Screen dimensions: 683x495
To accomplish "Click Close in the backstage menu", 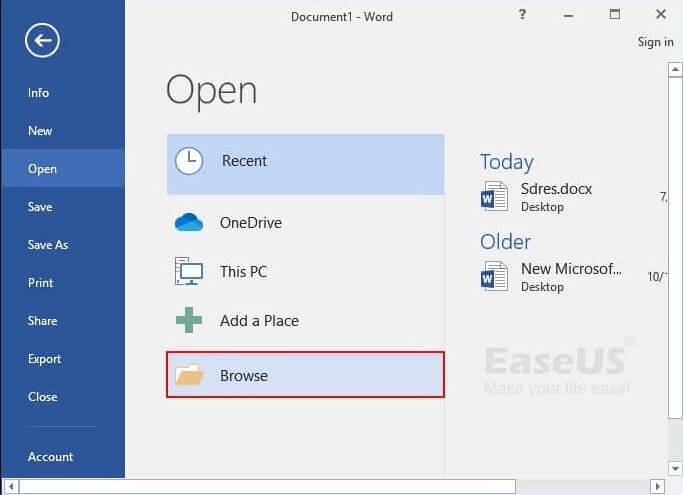I will 43,397.
